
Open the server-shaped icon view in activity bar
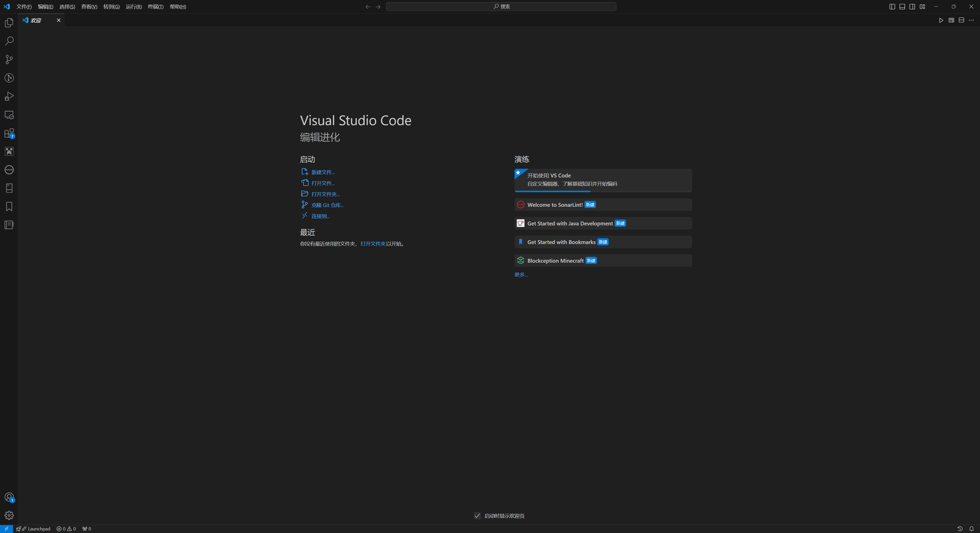(9, 188)
